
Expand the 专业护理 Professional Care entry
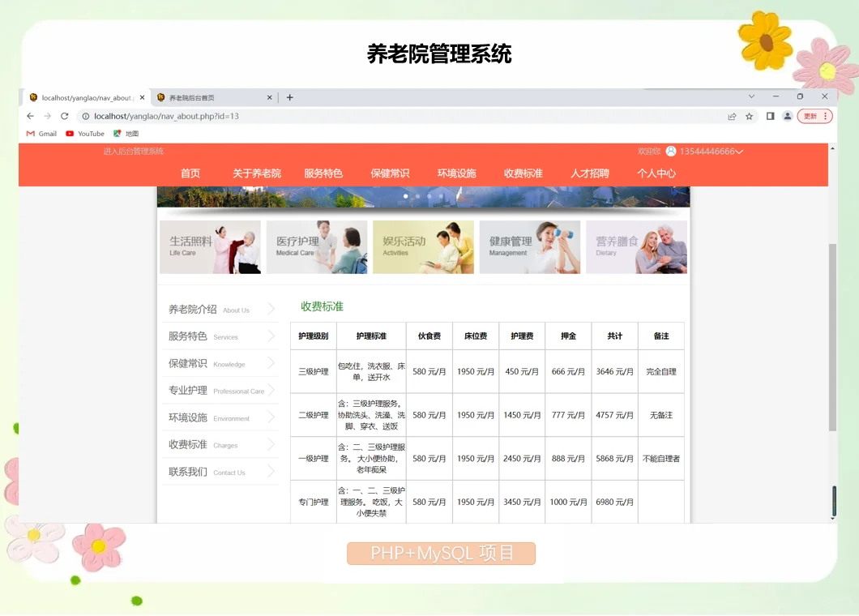pos(219,390)
